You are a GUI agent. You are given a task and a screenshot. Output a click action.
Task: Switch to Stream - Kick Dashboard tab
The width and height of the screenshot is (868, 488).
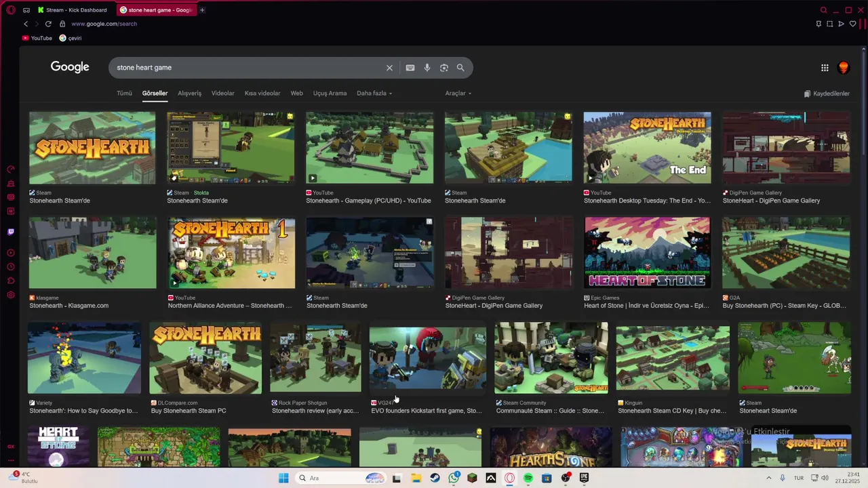73,10
